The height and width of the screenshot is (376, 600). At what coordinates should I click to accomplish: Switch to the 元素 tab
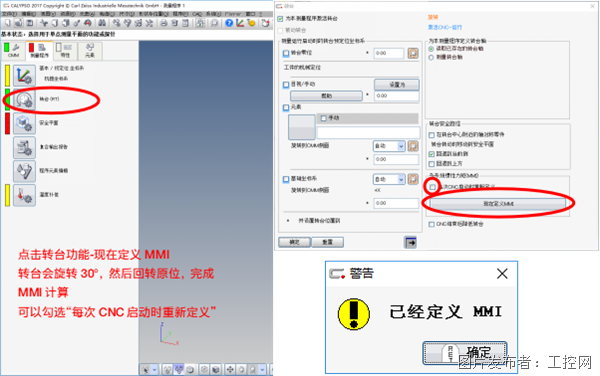tap(90, 50)
